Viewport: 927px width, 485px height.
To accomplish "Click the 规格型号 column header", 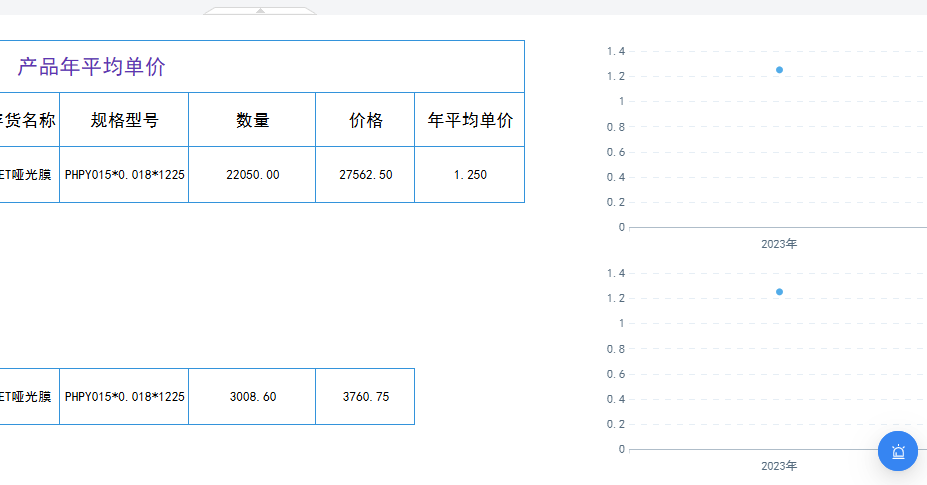I will click(x=124, y=120).
